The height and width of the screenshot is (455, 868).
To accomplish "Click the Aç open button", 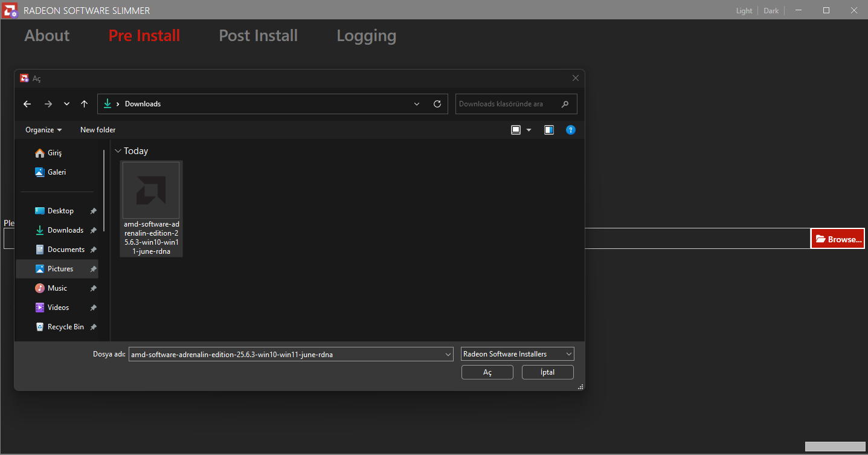I will click(487, 372).
